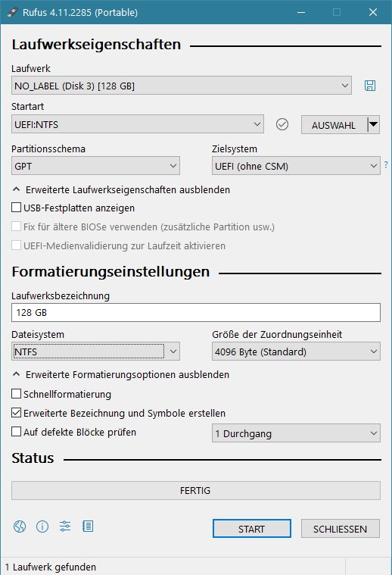Show the log window icon
This screenshot has width=392, height=575.
[88, 527]
